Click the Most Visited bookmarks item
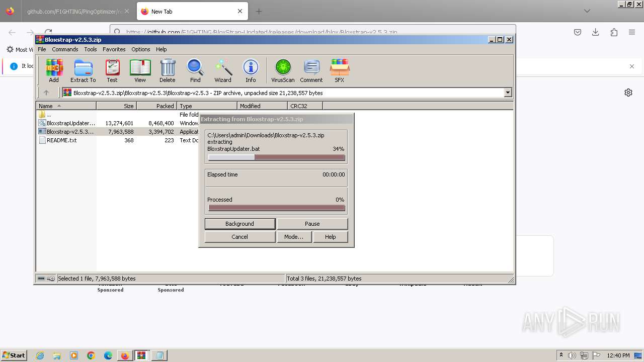This screenshot has width=644, height=362. [20, 50]
